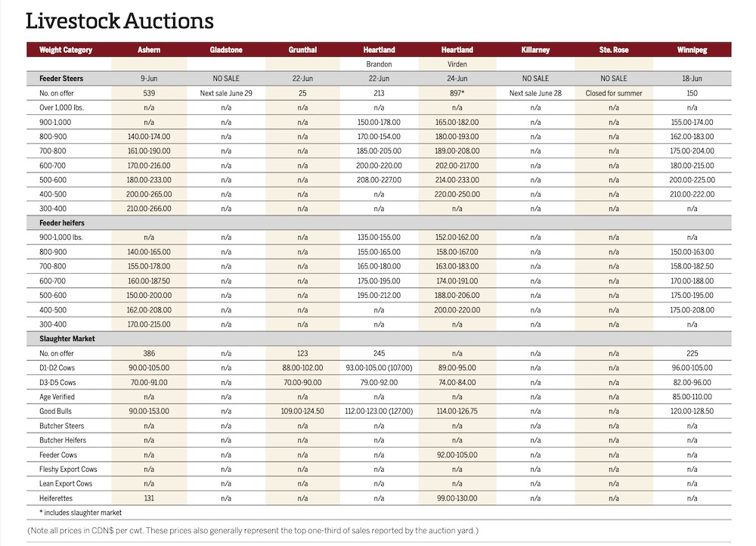
Task: Click the 897* number on offer cell
Action: pyautogui.click(x=457, y=93)
